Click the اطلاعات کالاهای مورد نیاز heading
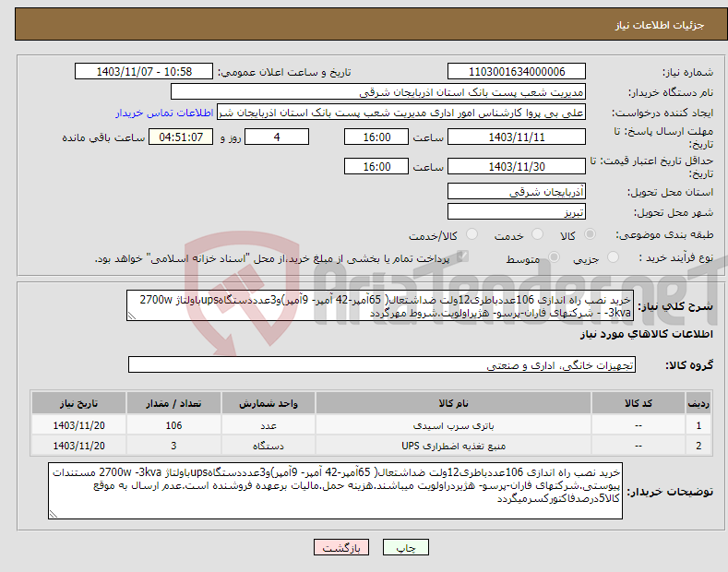The width and height of the screenshot is (728, 572). (646, 334)
